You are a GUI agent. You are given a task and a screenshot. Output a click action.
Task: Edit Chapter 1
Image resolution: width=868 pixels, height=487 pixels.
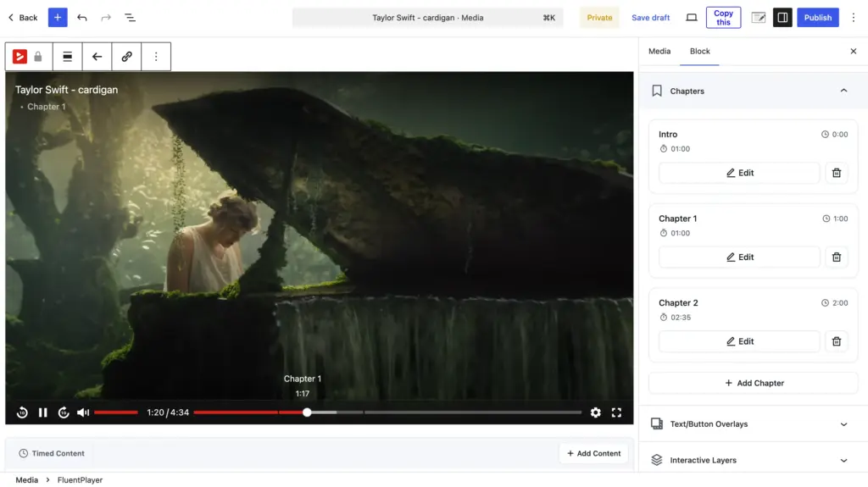point(739,257)
